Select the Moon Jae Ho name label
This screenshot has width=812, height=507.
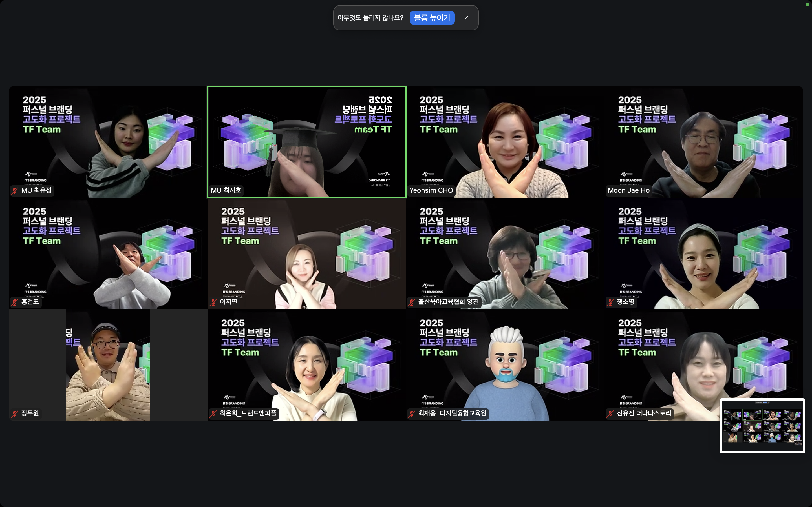[628, 190]
